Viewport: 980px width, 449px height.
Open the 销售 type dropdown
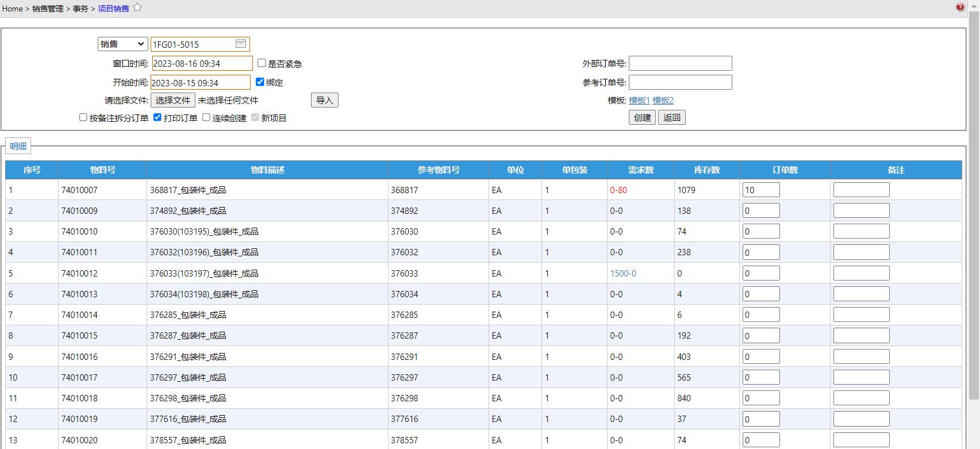(122, 44)
